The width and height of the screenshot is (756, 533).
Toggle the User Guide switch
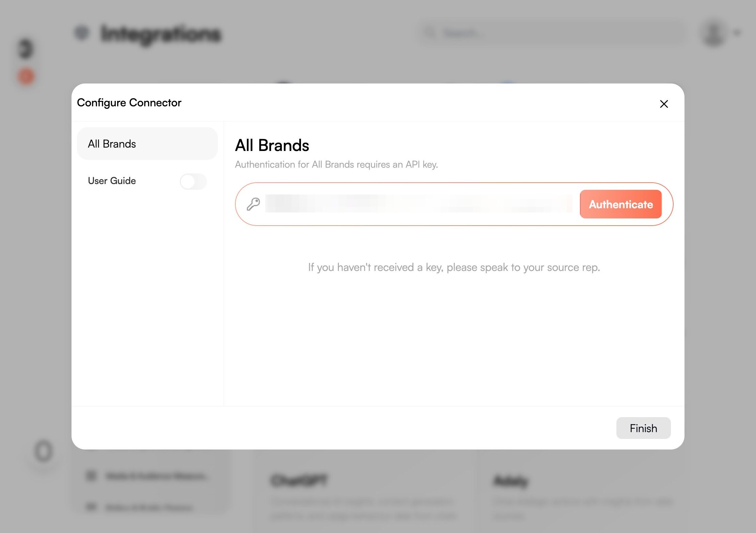point(193,181)
